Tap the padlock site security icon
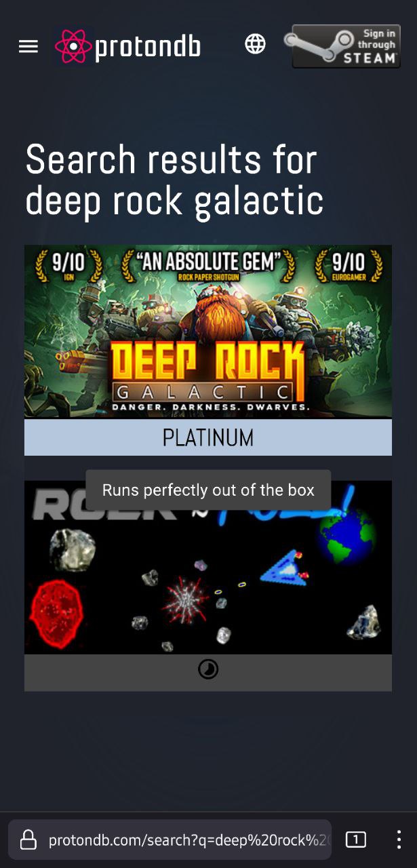The width and height of the screenshot is (417, 868). (x=28, y=840)
